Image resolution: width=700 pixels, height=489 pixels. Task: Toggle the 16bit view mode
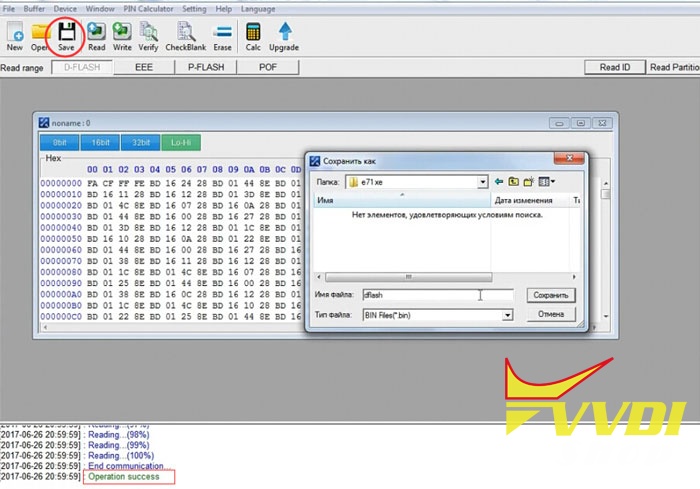100,142
